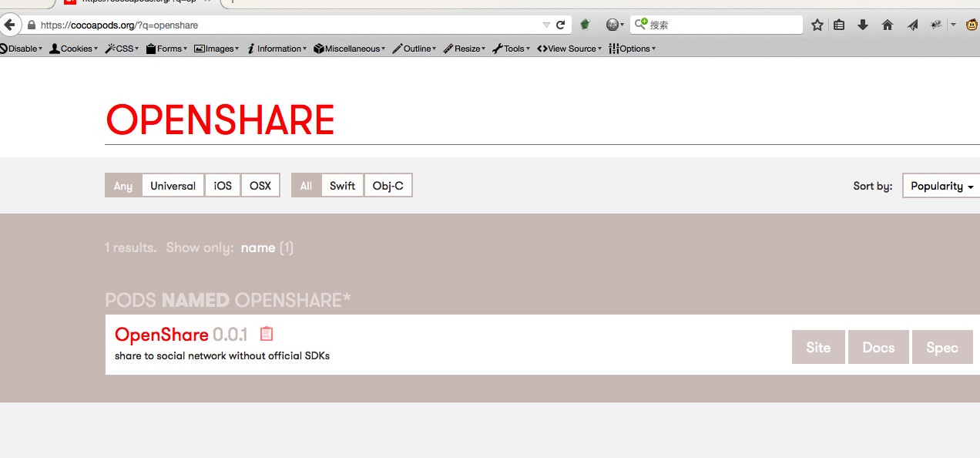Expand the address bar history dropdown arrow
This screenshot has width=980, height=458.
pyautogui.click(x=546, y=25)
